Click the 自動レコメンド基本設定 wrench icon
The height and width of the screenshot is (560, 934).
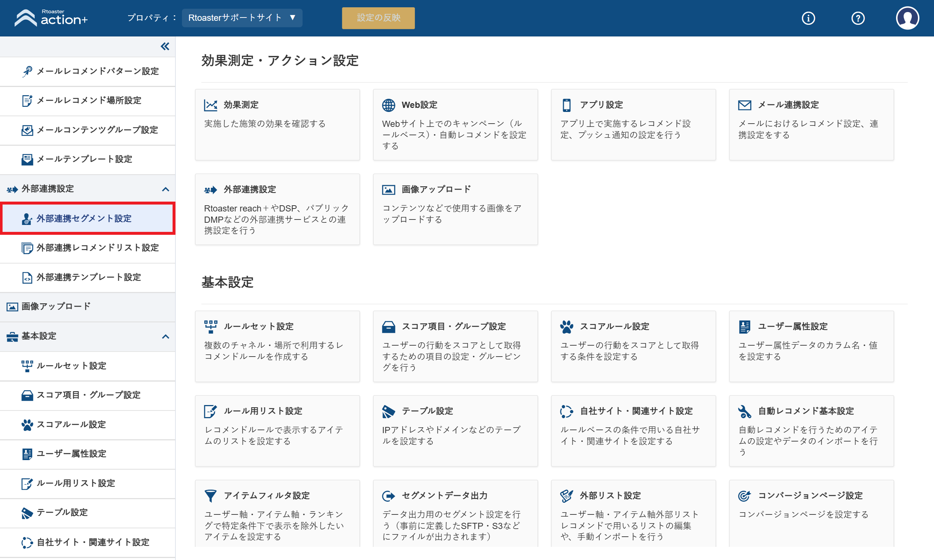click(745, 411)
